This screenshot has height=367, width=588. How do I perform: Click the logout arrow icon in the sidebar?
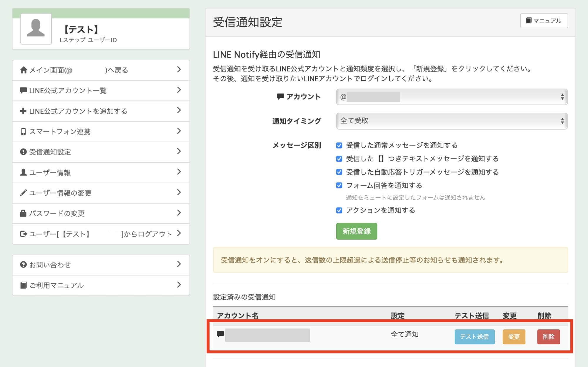(x=23, y=234)
